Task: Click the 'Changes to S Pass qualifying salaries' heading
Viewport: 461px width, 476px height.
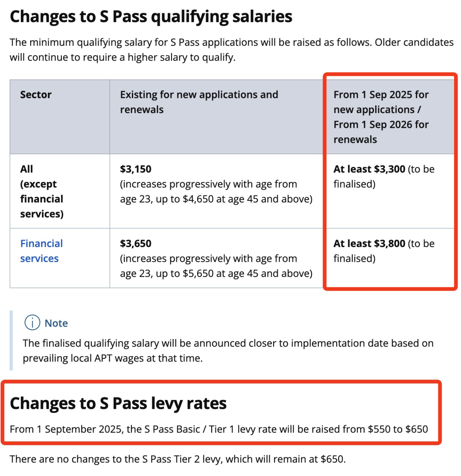Action: 151,17
